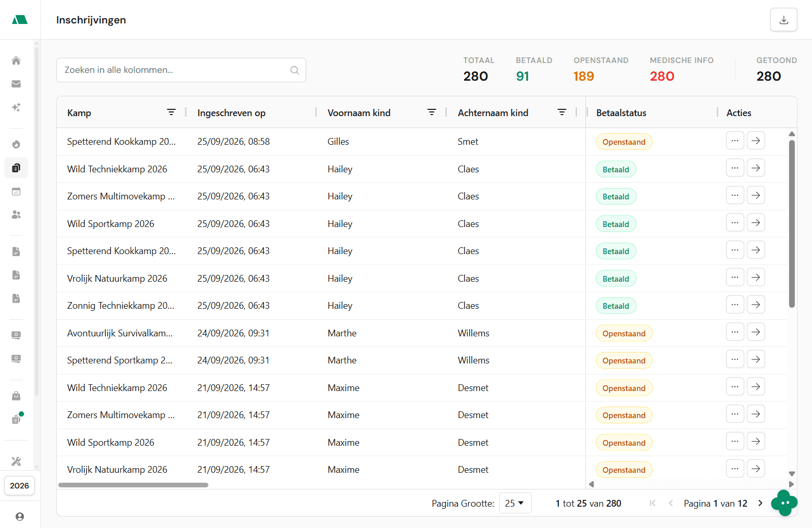Click the horizontal table scrollbar thumb
Image resolution: width=812 pixels, height=528 pixels.
[133, 485]
